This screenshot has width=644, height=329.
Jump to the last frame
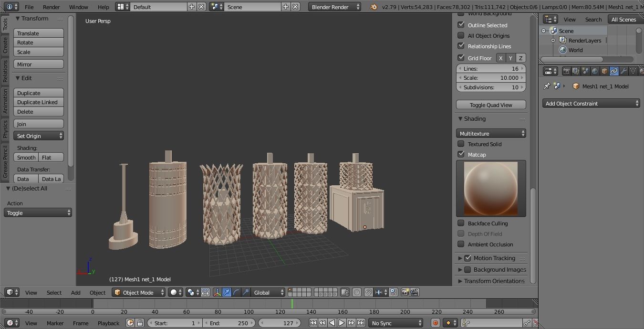point(361,323)
